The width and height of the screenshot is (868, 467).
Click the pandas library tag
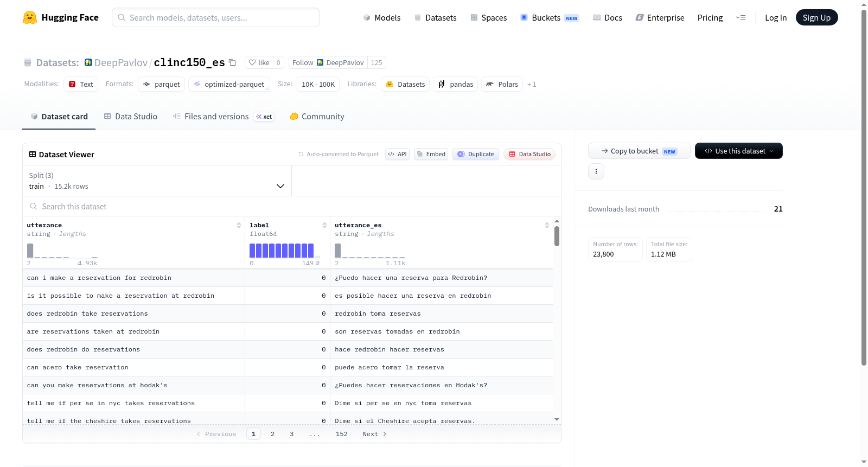tap(456, 84)
